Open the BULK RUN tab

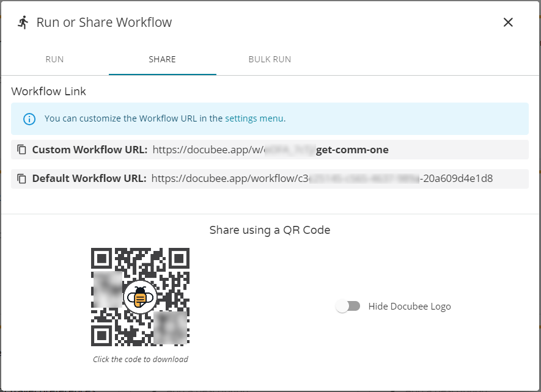pos(270,59)
